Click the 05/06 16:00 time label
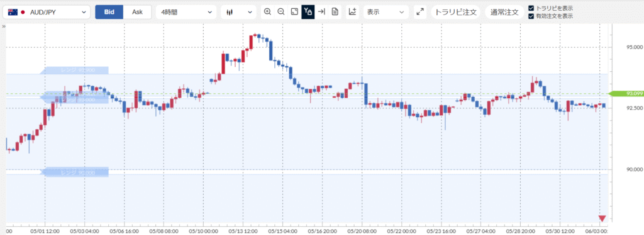The height and width of the screenshot is (235, 644). [124, 231]
